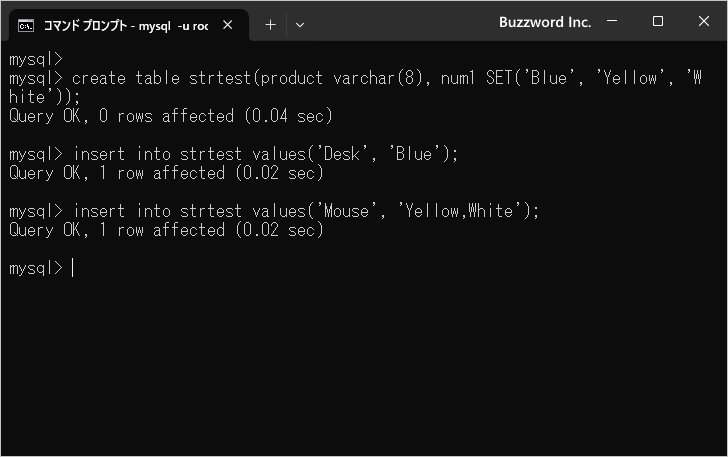Minimize the terminal window

coord(612,21)
